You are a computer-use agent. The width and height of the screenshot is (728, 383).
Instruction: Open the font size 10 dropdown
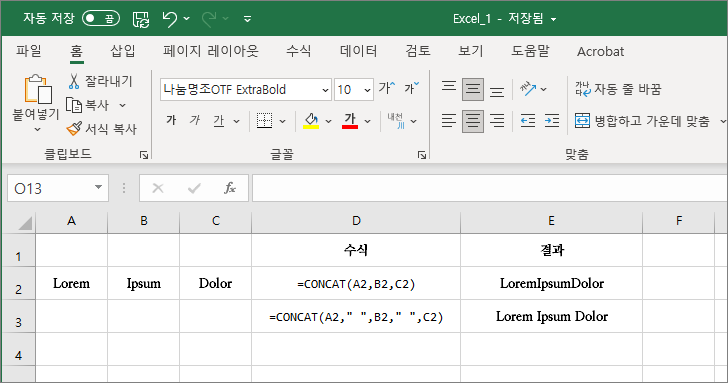point(367,90)
